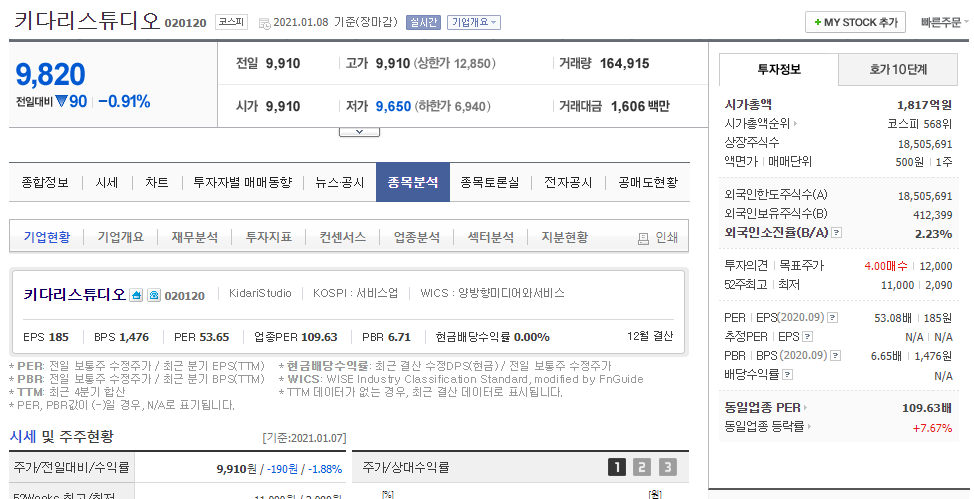The image size is (974, 499).
Task: Select chart page 3 button
Action: tap(667, 467)
